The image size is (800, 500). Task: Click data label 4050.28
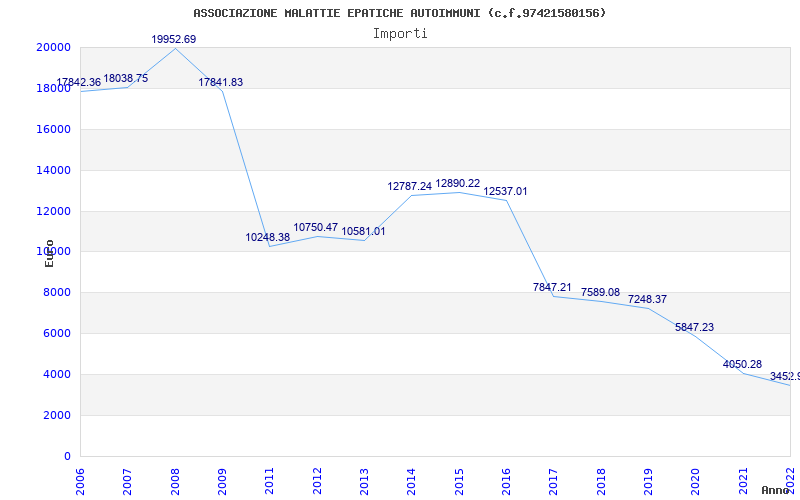[x=742, y=364]
